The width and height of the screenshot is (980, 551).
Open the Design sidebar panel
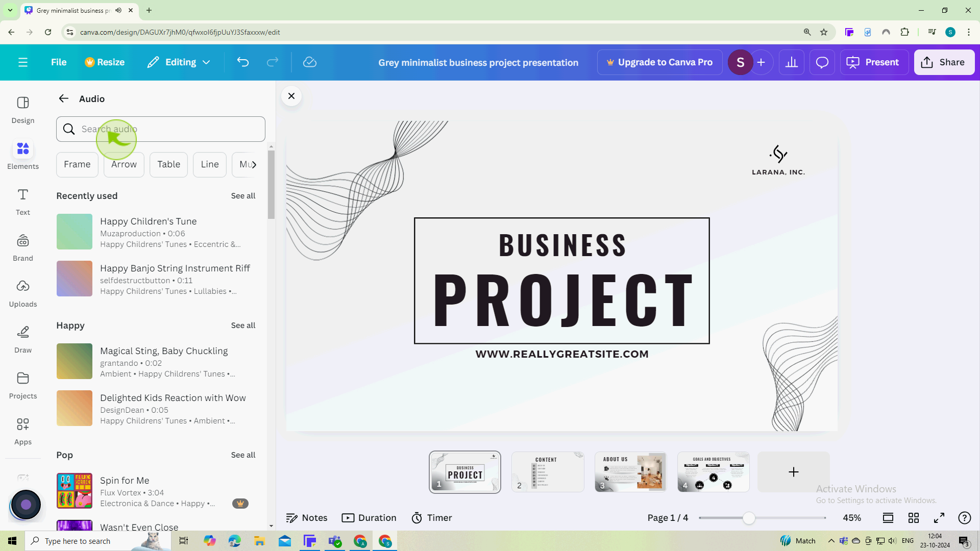click(x=23, y=110)
